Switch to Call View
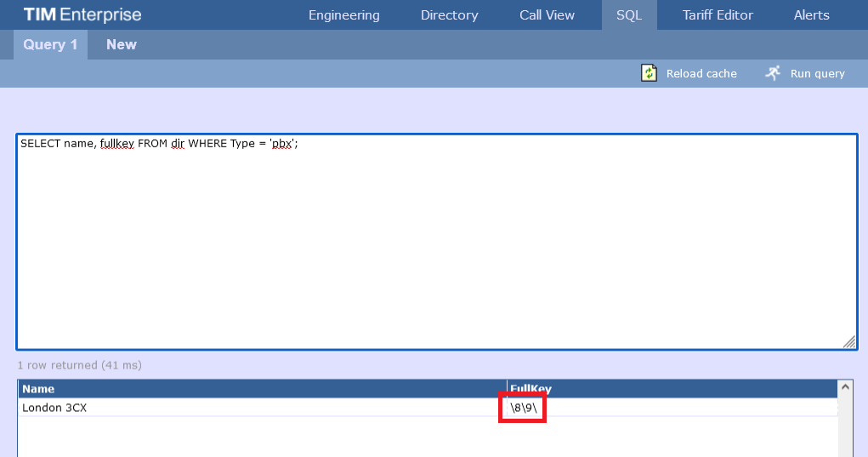 pyautogui.click(x=547, y=15)
